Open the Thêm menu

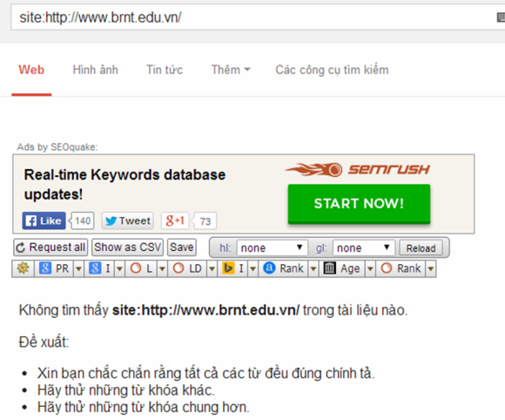click(x=231, y=70)
